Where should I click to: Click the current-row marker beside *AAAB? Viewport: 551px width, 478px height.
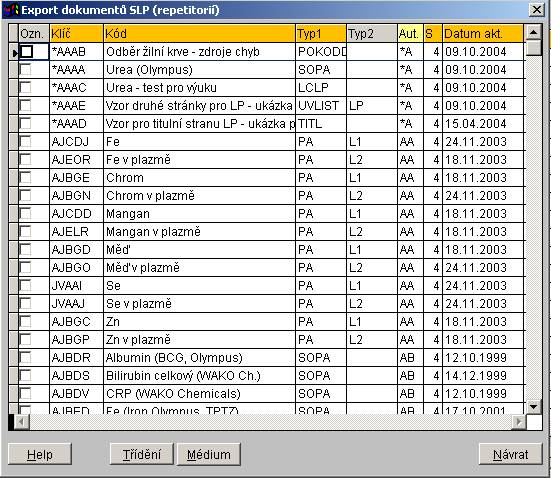(x=14, y=52)
